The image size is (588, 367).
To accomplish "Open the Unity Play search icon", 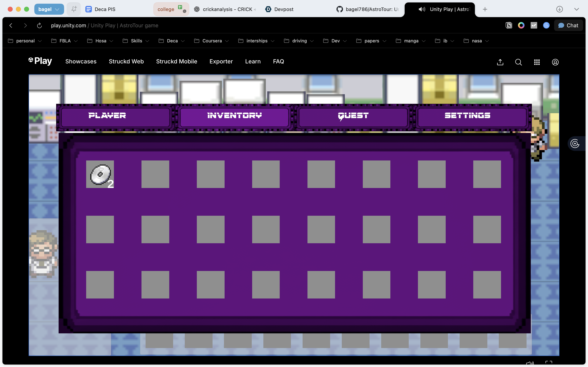I will [x=518, y=62].
